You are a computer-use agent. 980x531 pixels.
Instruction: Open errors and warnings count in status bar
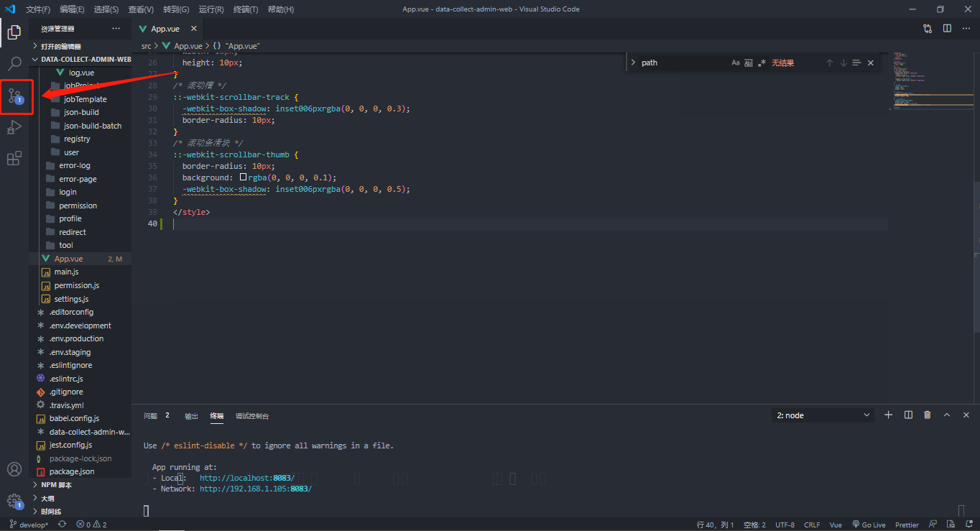point(92,525)
